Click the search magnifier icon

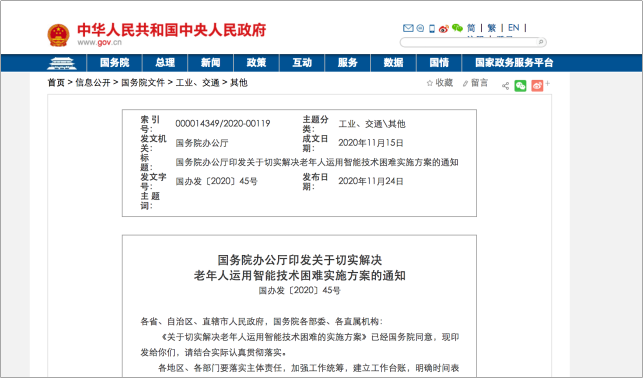541,42
